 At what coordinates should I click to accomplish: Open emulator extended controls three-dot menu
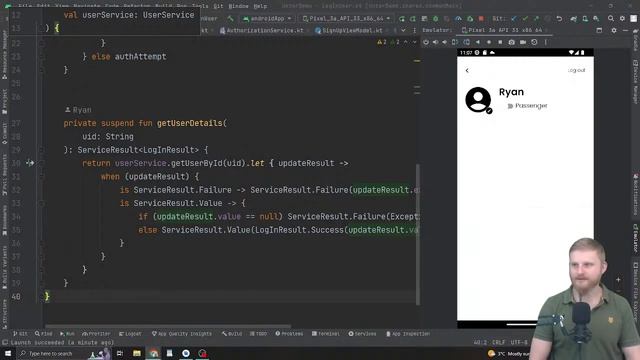pyautogui.click(x=545, y=42)
